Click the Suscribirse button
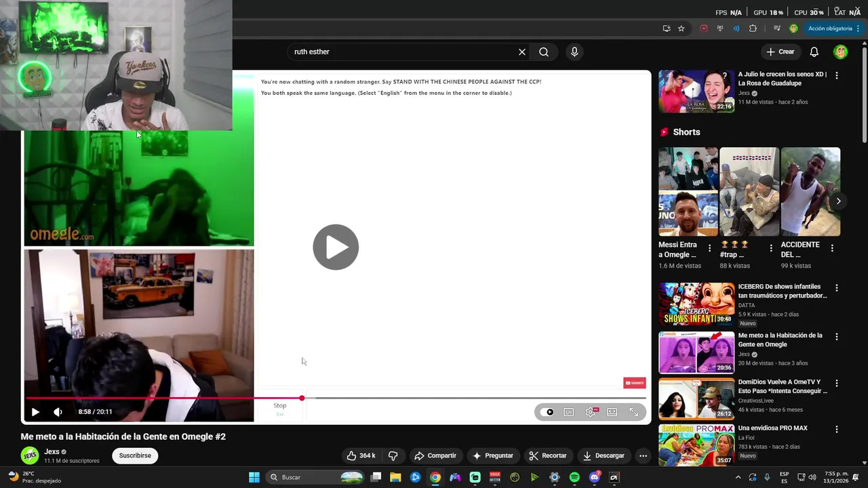868x488 pixels. click(135, 455)
